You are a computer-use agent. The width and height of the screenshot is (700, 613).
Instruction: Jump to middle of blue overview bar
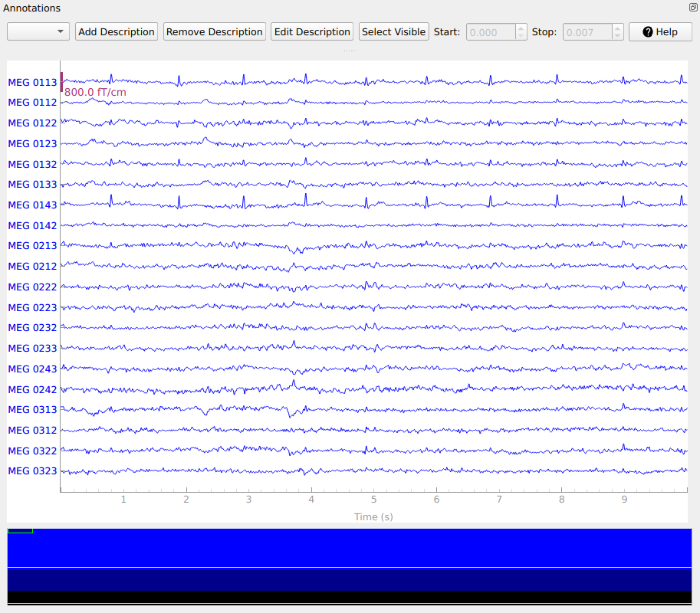(x=350, y=547)
